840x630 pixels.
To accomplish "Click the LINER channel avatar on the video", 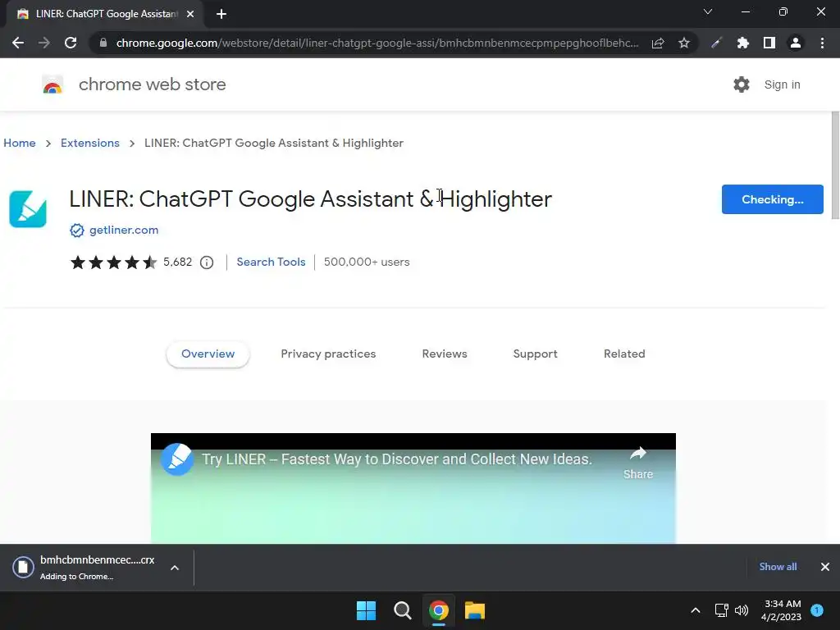I will pyautogui.click(x=177, y=459).
